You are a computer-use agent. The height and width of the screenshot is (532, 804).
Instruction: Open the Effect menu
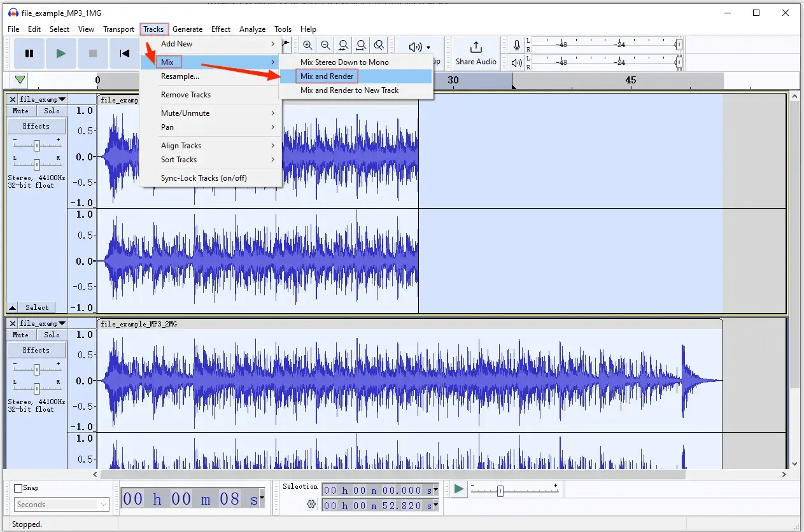click(x=221, y=29)
